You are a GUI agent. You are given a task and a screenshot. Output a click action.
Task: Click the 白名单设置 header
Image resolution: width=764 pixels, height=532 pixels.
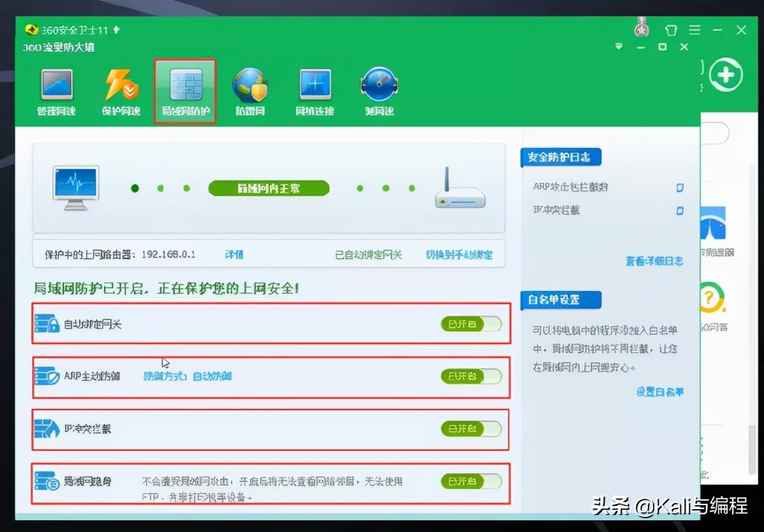pos(560,300)
